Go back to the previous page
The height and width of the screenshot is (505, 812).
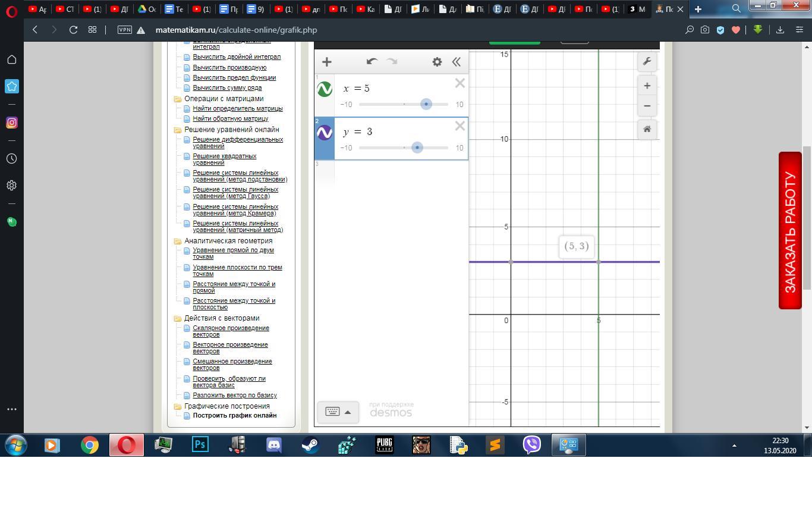click(x=35, y=30)
